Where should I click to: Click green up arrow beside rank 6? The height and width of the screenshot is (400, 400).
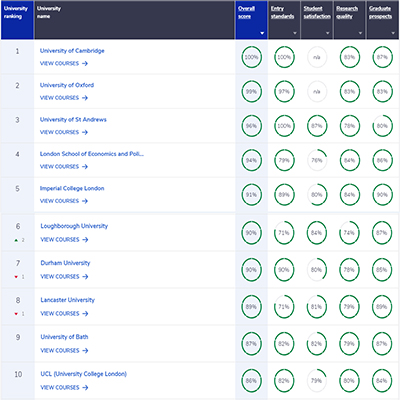(x=16, y=240)
